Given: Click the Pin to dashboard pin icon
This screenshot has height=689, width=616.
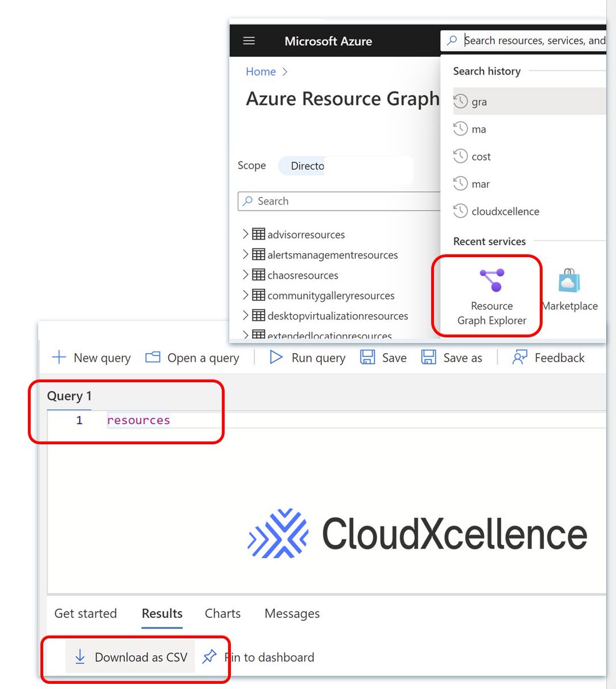Looking at the screenshot, I should coord(210,656).
